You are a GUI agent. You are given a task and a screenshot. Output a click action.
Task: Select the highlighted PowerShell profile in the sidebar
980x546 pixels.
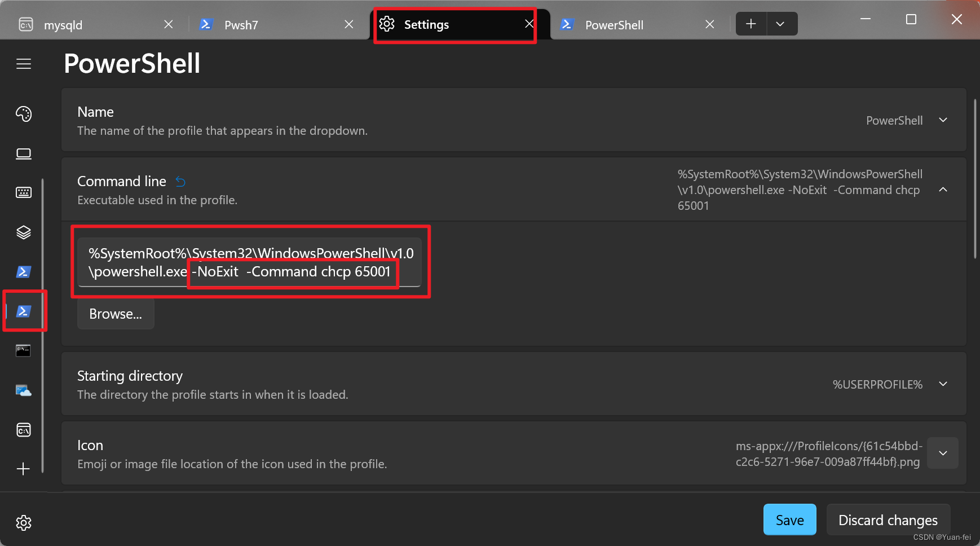24,311
